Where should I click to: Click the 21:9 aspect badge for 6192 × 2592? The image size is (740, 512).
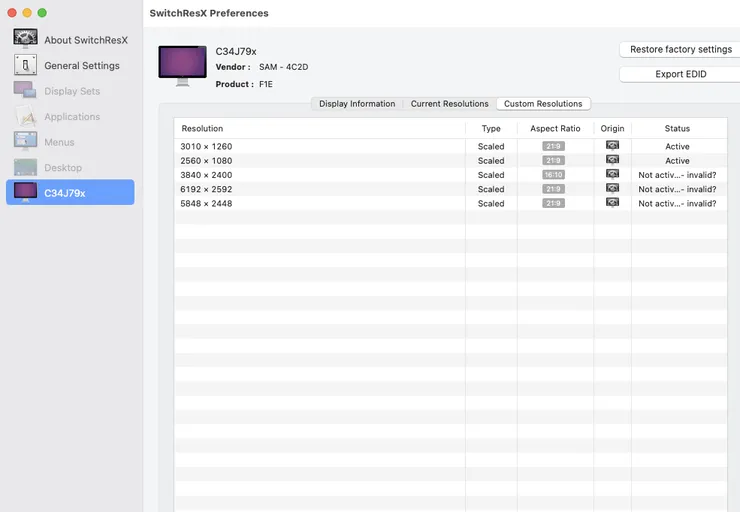pyautogui.click(x=553, y=189)
